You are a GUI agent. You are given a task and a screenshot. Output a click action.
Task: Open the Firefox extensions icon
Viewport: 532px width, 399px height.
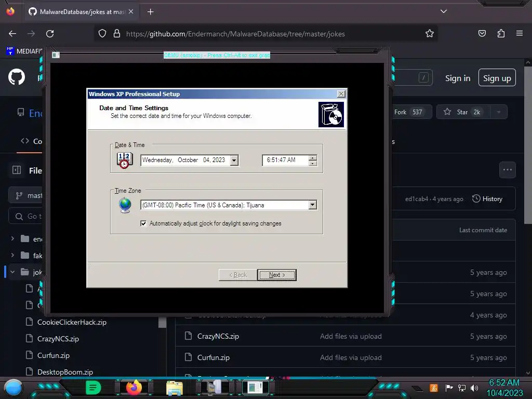point(501,33)
